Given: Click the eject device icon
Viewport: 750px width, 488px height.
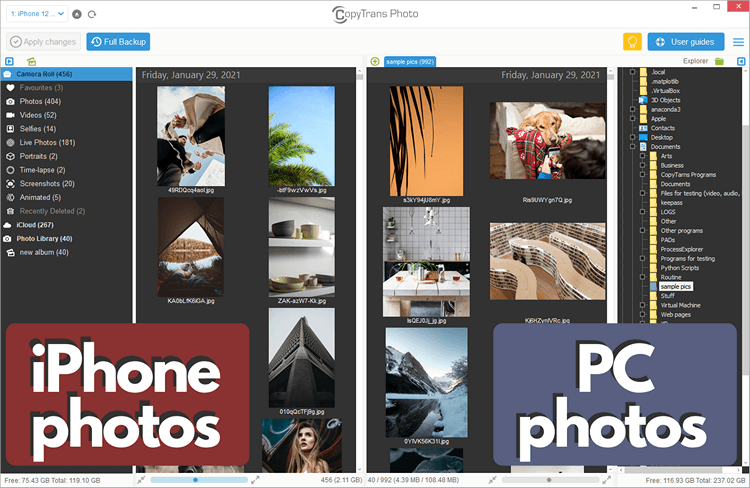Looking at the screenshot, I should tap(77, 14).
